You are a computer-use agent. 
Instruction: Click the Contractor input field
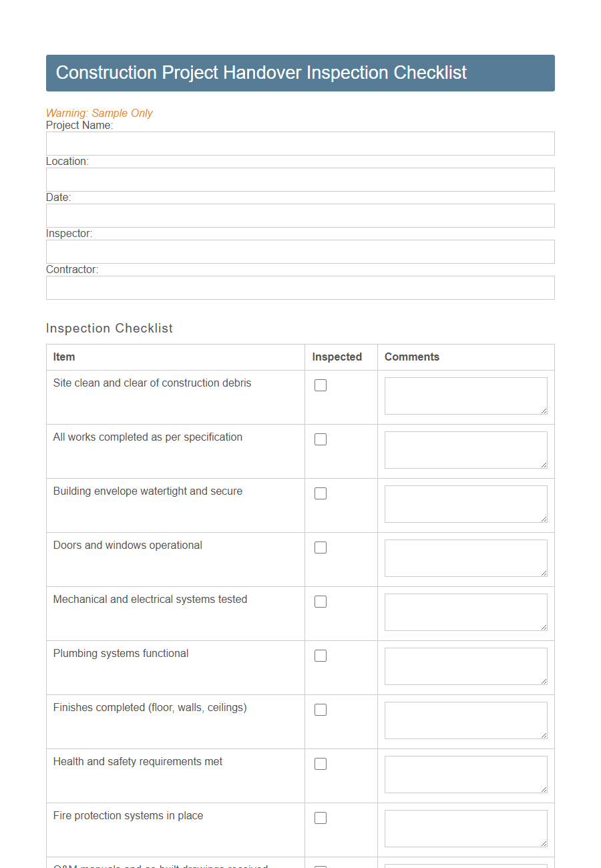click(300, 288)
